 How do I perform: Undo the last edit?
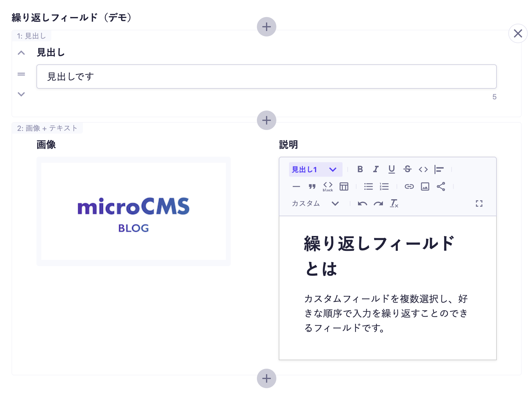coord(363,203)
